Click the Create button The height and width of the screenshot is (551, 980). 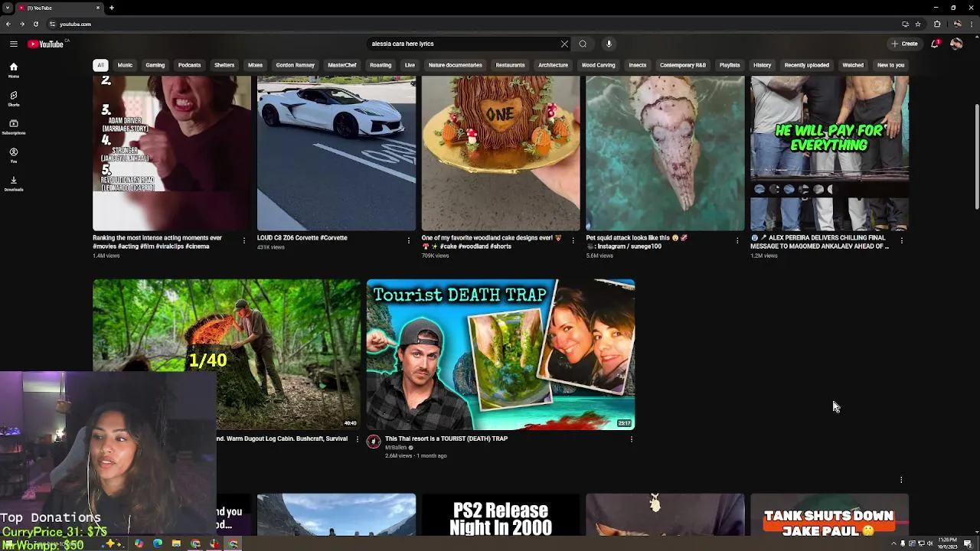(904, 44)
